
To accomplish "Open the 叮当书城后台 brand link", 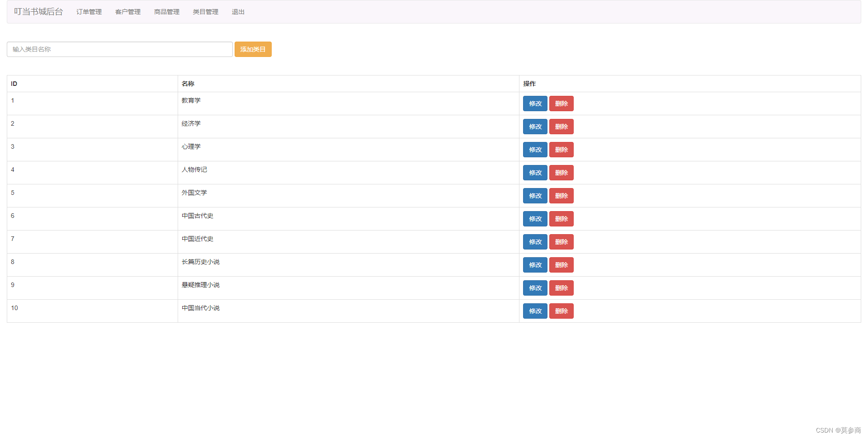I will pyautogui.click(x=38, y=12).
